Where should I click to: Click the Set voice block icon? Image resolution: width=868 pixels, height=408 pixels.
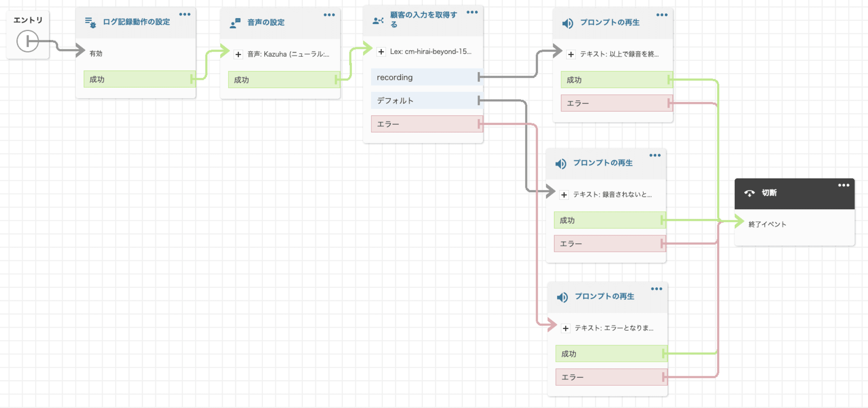[x=235, y=23]
